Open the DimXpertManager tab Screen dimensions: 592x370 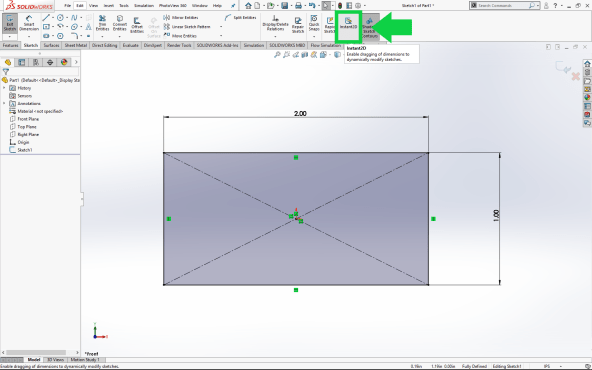pos(50,62)
